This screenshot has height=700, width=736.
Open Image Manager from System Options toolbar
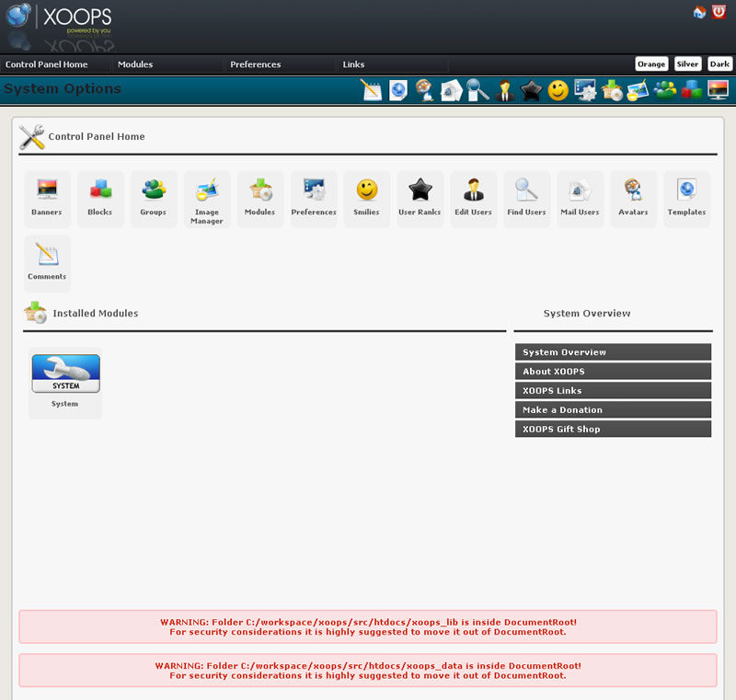coord(638,90)
